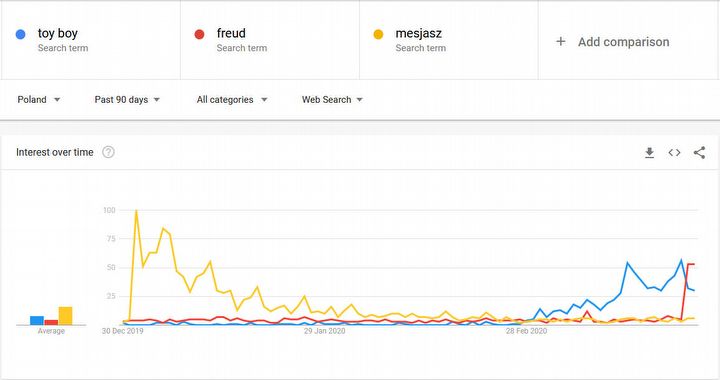720x380 pixels.
Task: Click the plus icon beside Add comparison
Action: point(561,42)
